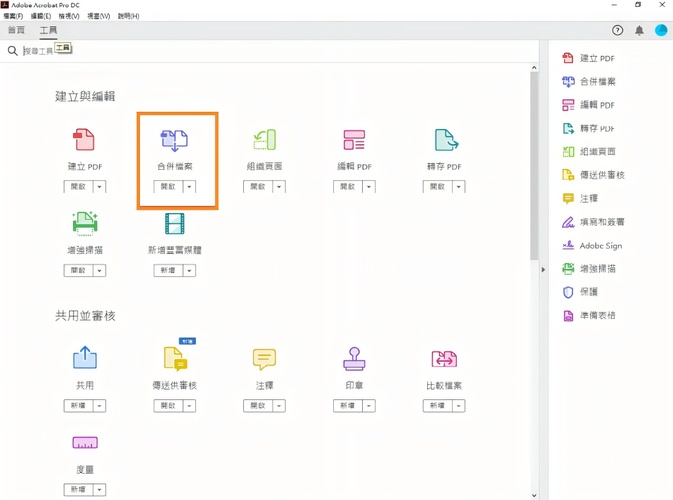Open the 說明(H) menu
The height and width of the screenshot is (500, 673).
click(x=128, y=16)
